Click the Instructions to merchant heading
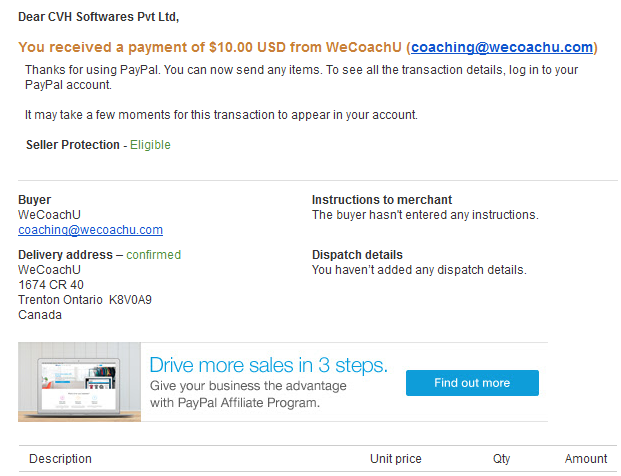The image size is (621, 476). (382, 200)
